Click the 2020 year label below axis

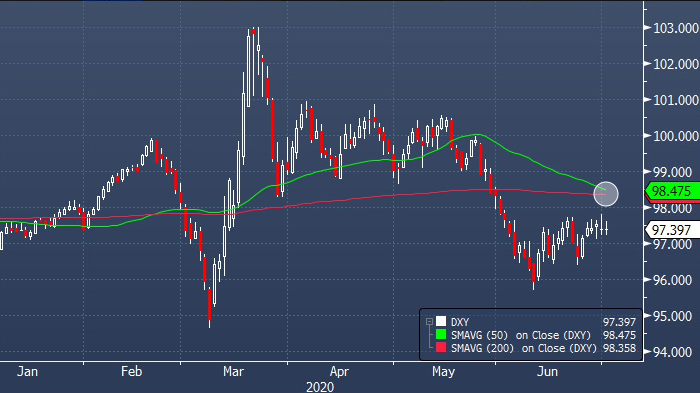pos(320,387)
